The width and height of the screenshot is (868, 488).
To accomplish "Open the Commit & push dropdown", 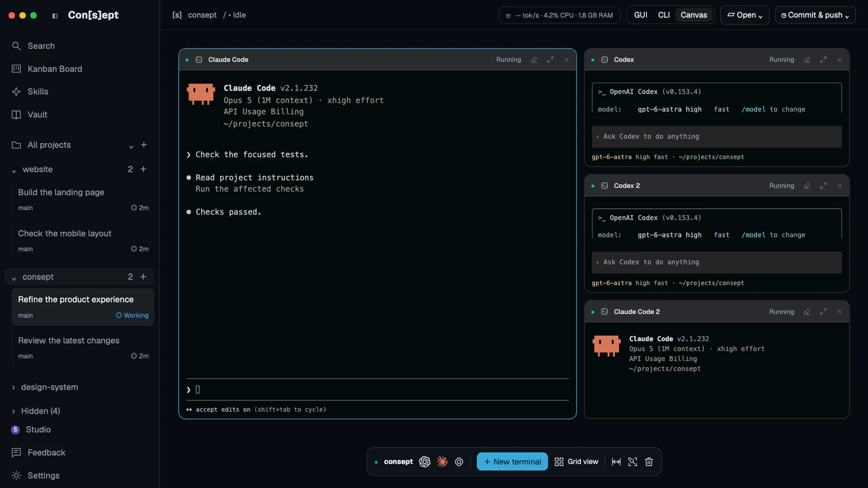I will (815, 15).
